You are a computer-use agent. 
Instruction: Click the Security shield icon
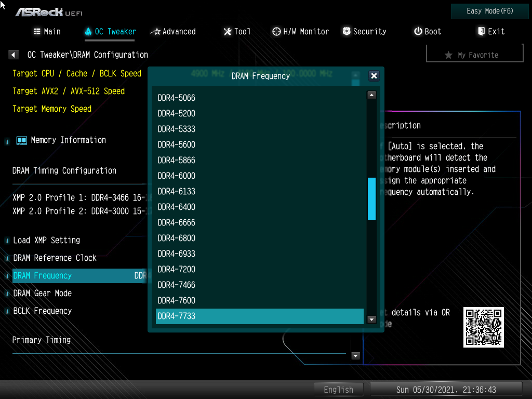(x=347, y=31)
